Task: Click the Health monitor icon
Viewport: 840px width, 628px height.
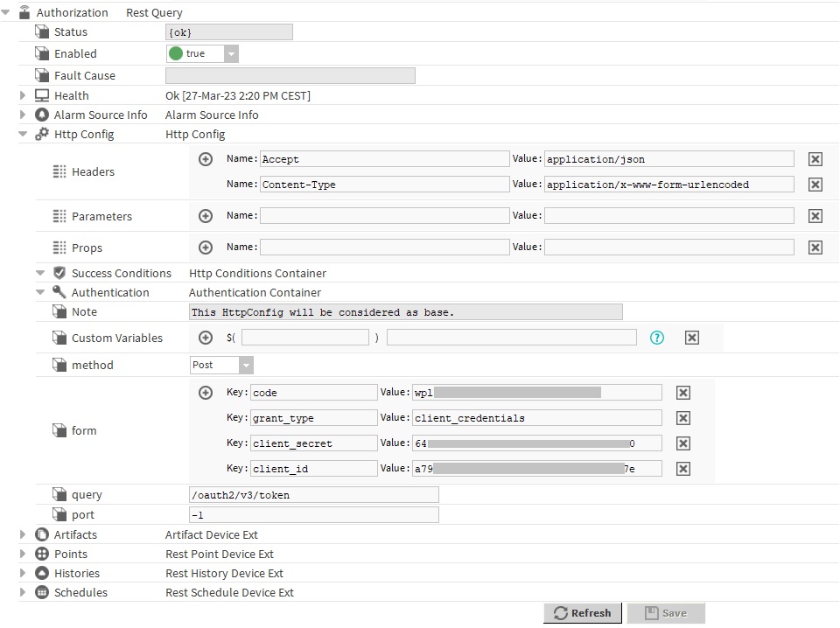Action: [42, 95]
